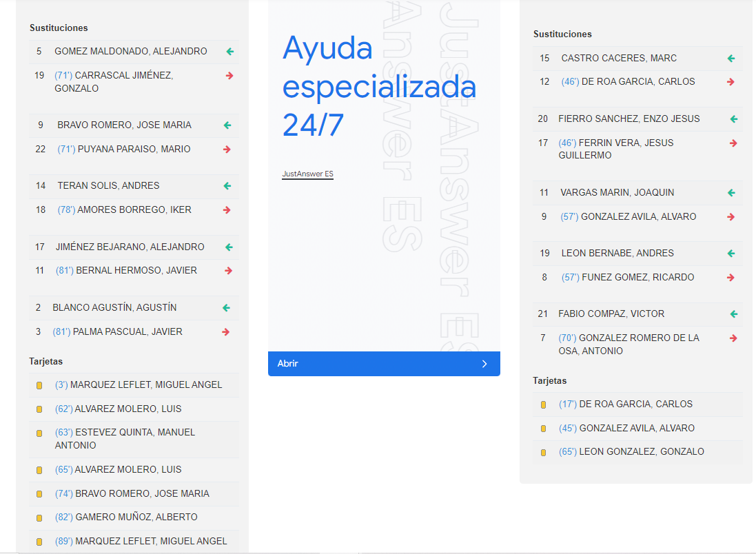Click minute (70') next to GONZALEZ ROMERO DE LA OSA

tap(567, 338)
